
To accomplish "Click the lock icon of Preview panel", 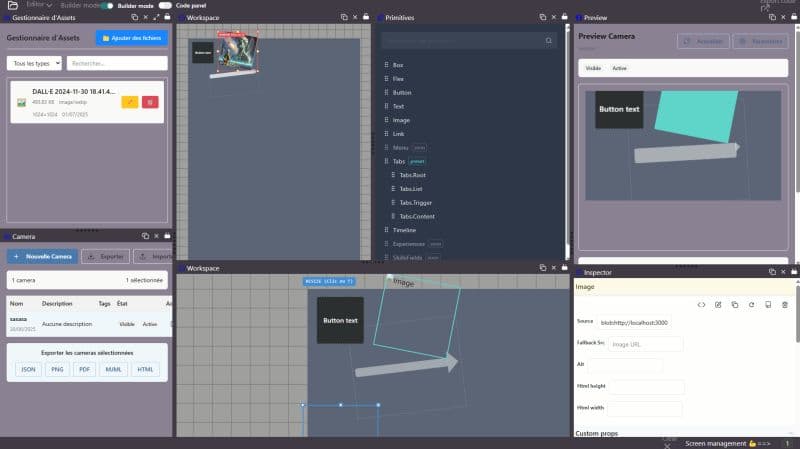I will (793, 18).
